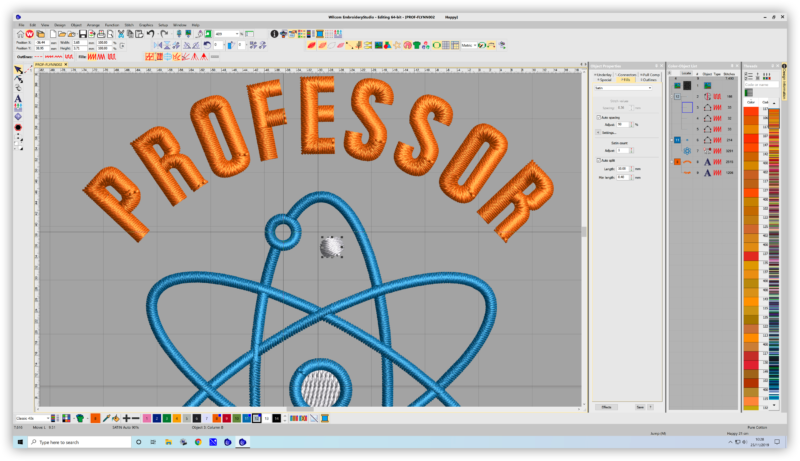Open the Stitch menu
The image size is (800, 461).
[x=129, y=24]
